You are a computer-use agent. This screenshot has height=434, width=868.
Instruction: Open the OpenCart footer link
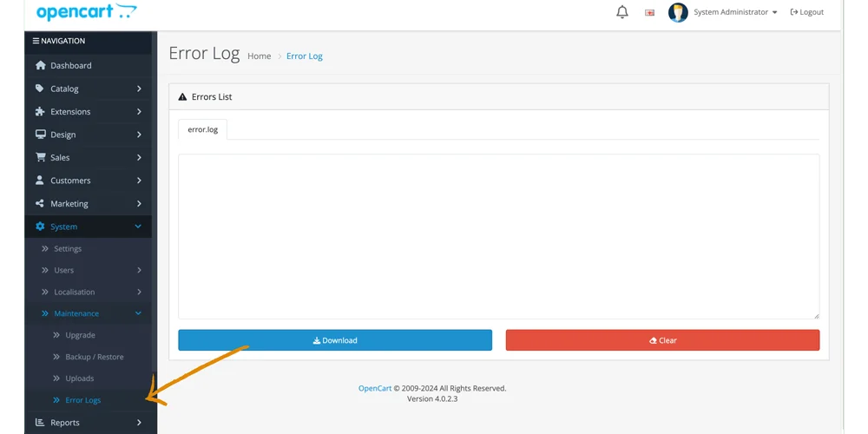coord(375,388)
